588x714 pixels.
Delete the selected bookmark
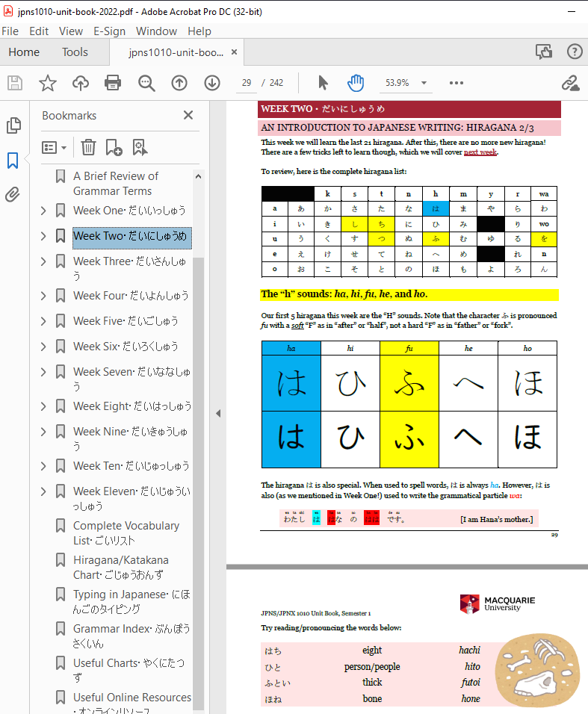click(88, 148)
